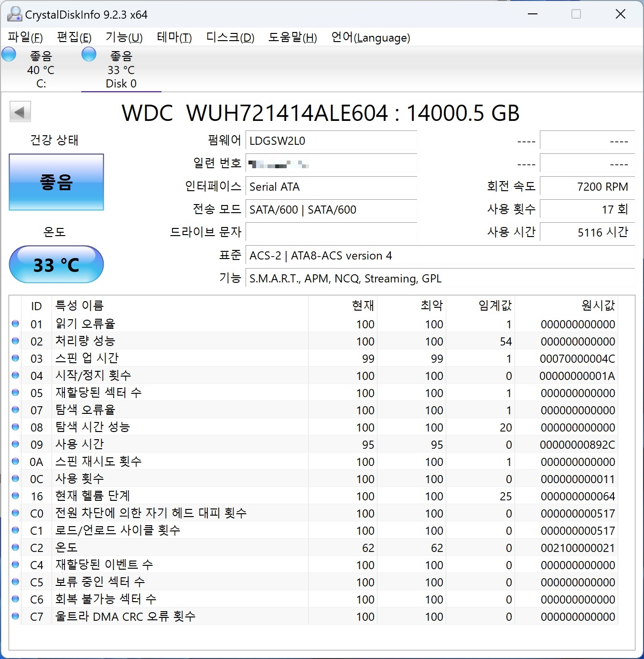
Task: Open the 도움말(H) menu
Action: coord(292,37)
